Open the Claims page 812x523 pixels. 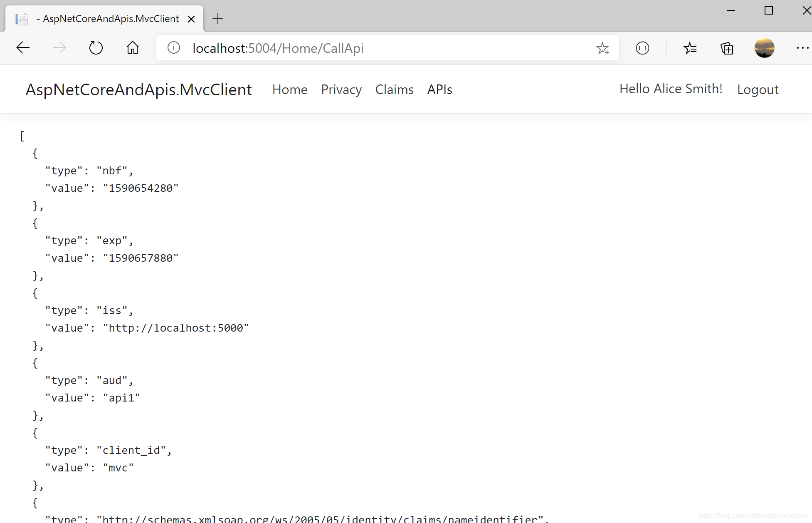(x=394, y=89)
